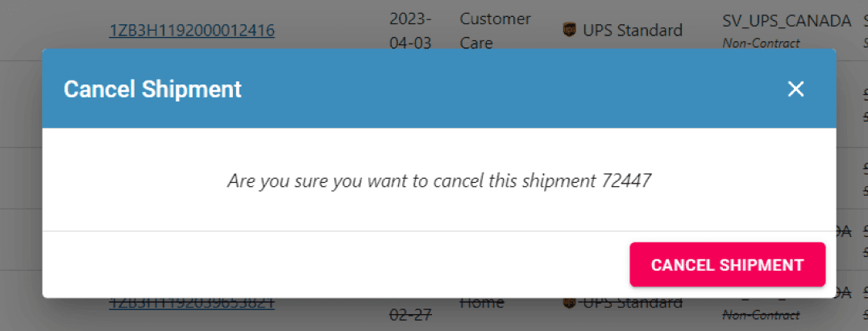The height and width of the screenshot is (331, 868).
Task: Confirm with the pink CANCEL SHIPMENT button
Action: [727, 265]
